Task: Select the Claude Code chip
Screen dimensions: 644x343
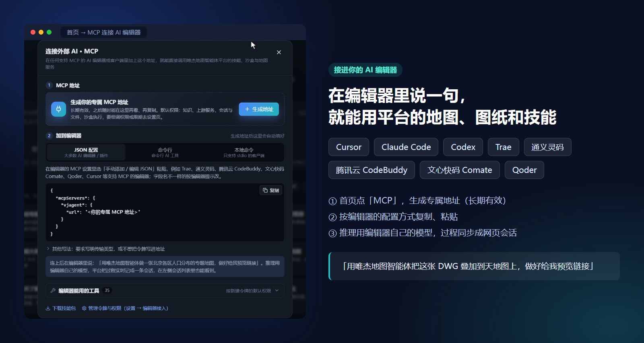Action: pyautogui.click(x=406, y=147)
